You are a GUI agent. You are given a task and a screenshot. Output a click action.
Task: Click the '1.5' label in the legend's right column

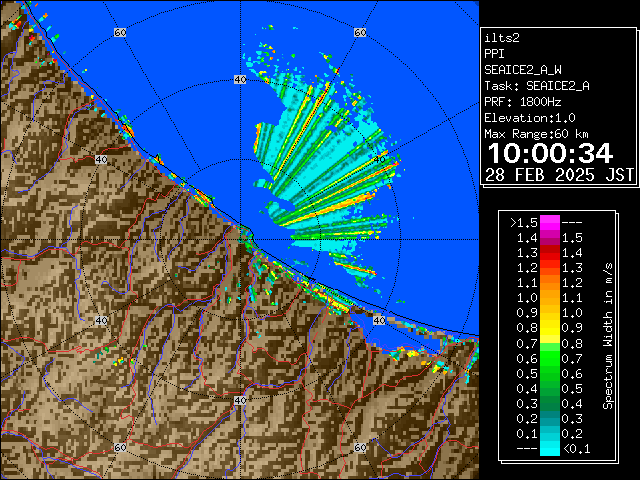pyautogui.click(x=572, y=238)
